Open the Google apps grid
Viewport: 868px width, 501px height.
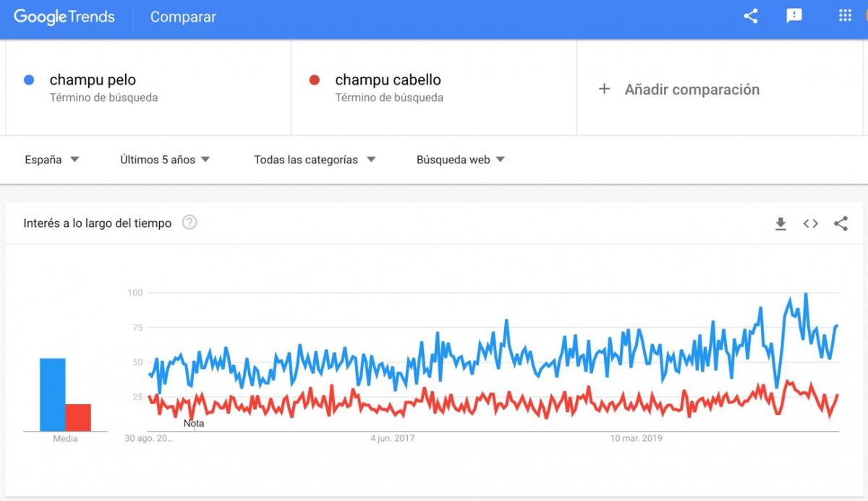coord(844,16)
